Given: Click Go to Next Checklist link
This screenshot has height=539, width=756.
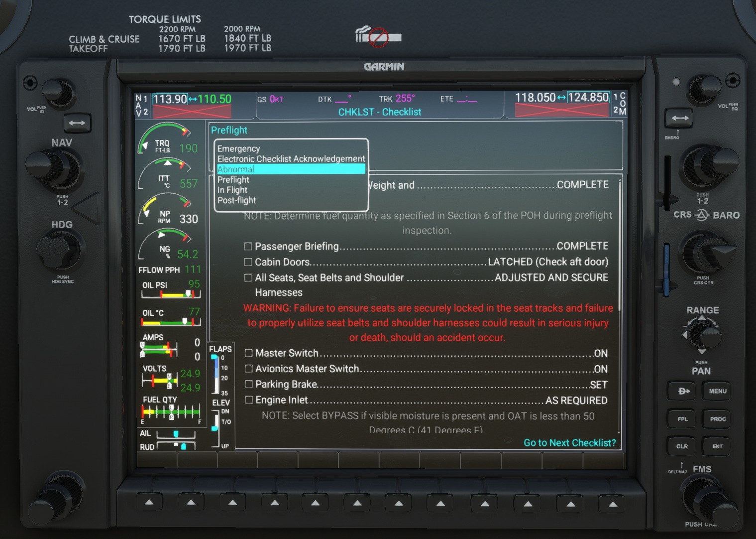Looking at the screenshot, I should click(569, 443).
